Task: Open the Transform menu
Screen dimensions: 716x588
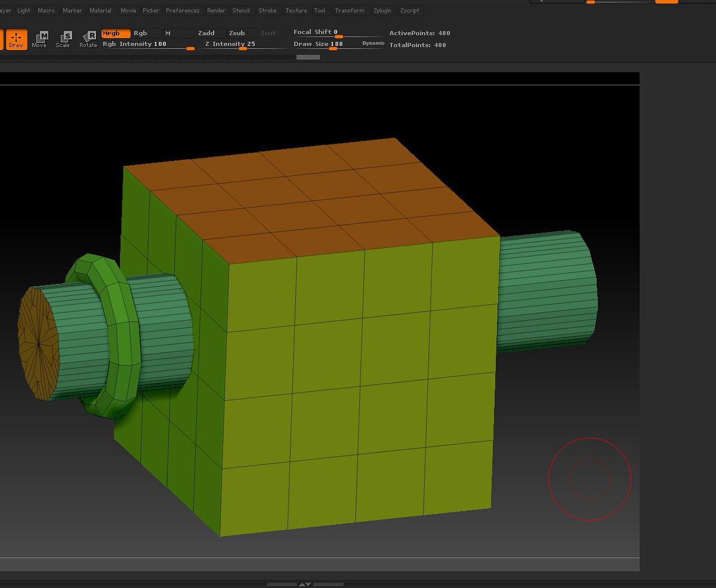Action: point(350,11)
